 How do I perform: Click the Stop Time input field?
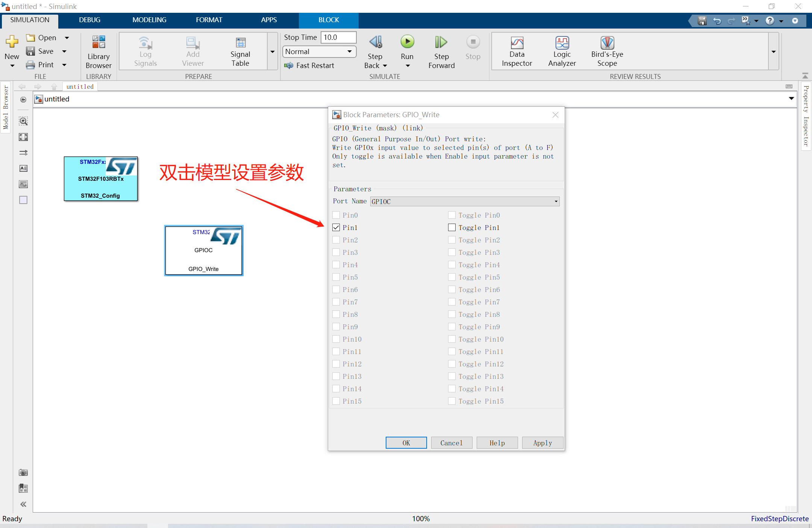click(338, 37)
